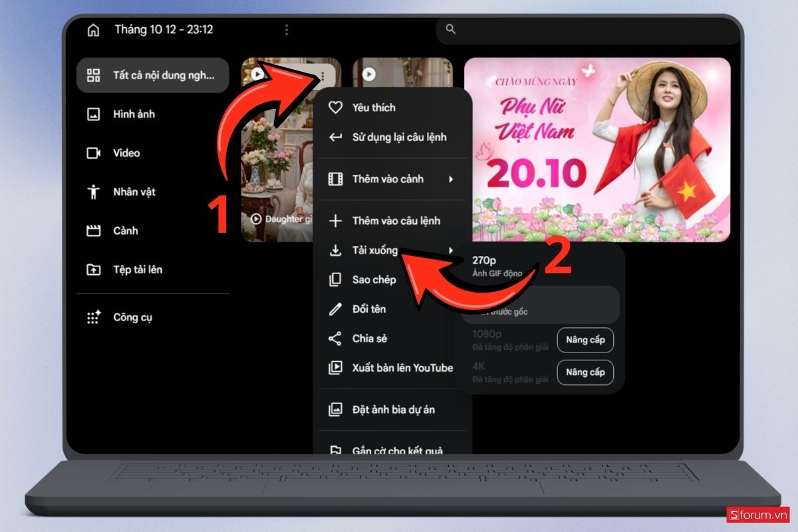Choose Đặt ảnh bìa dự án
This screenshot has height=532, width=798.
point(392,410)
